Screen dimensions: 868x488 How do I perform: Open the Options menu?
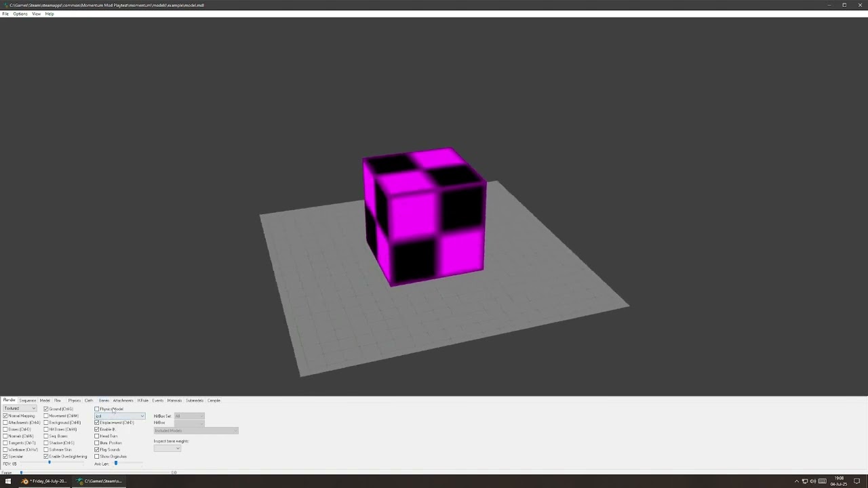[20, 14]
